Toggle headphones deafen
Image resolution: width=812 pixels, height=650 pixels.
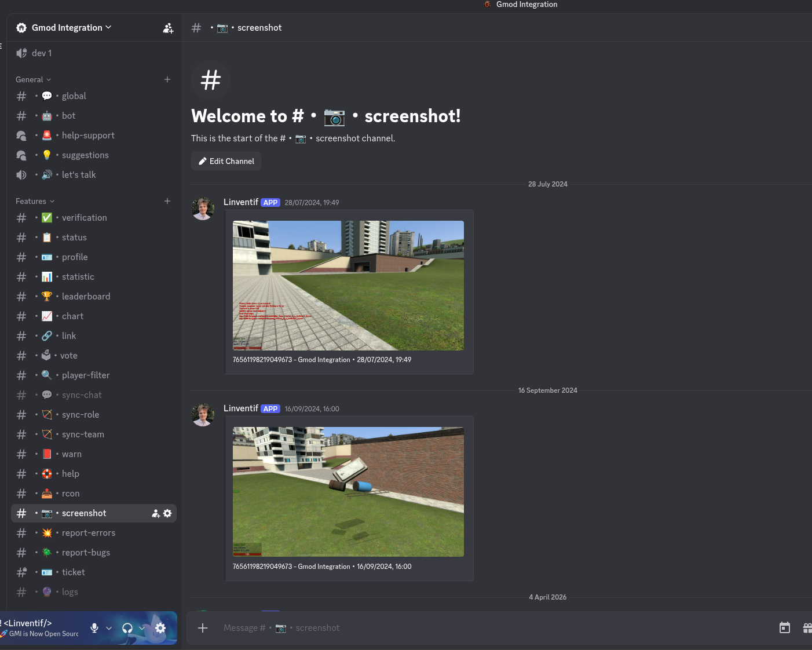[x=127, y=628]
